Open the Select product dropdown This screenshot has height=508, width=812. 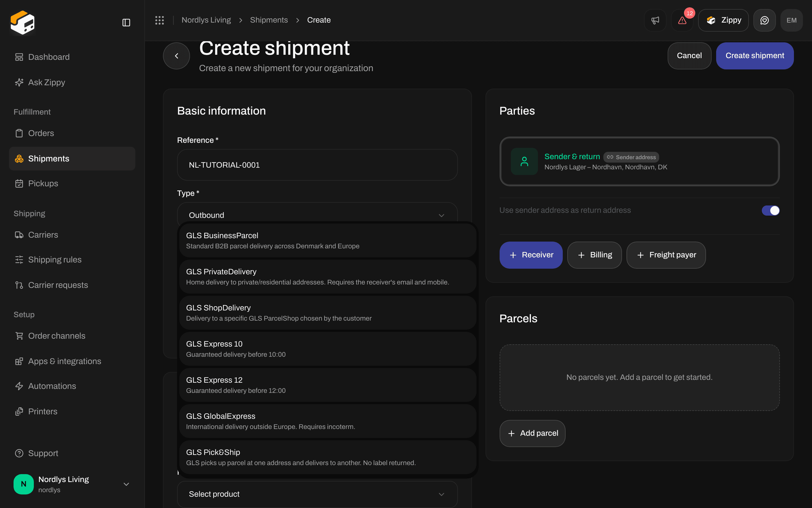click(317, 494)
